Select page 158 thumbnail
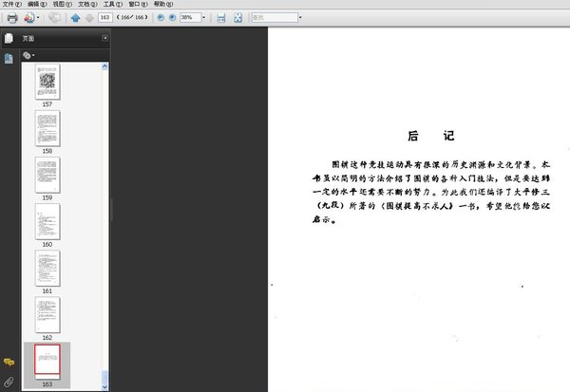This screenshot has width=570, height=392. click(x=47, y=128)
